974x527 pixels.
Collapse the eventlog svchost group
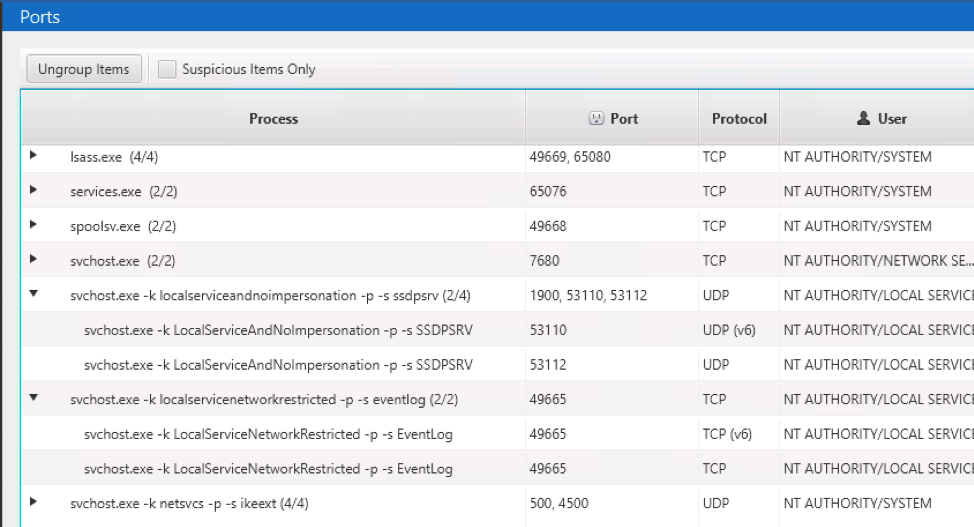[x=34, y=397]
